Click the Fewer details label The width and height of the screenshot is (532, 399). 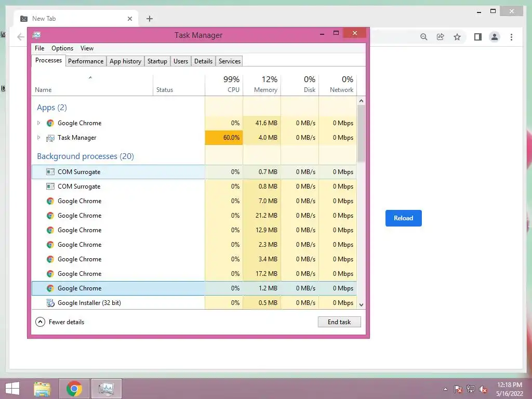pos(66,322)
